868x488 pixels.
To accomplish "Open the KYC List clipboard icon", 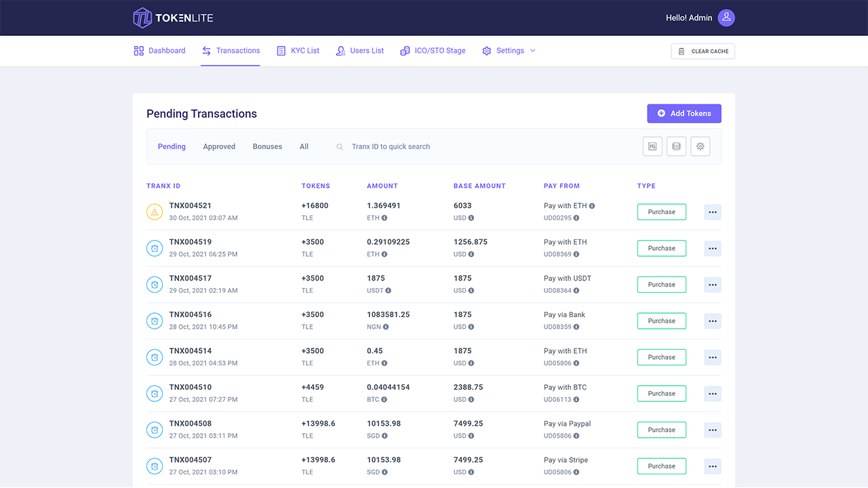I will [x=280, y=50].
